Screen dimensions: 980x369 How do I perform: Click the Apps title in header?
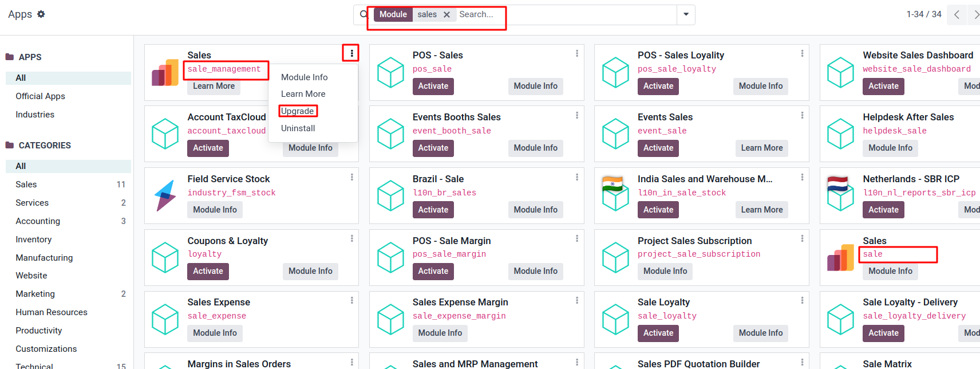tap(20, 14)
